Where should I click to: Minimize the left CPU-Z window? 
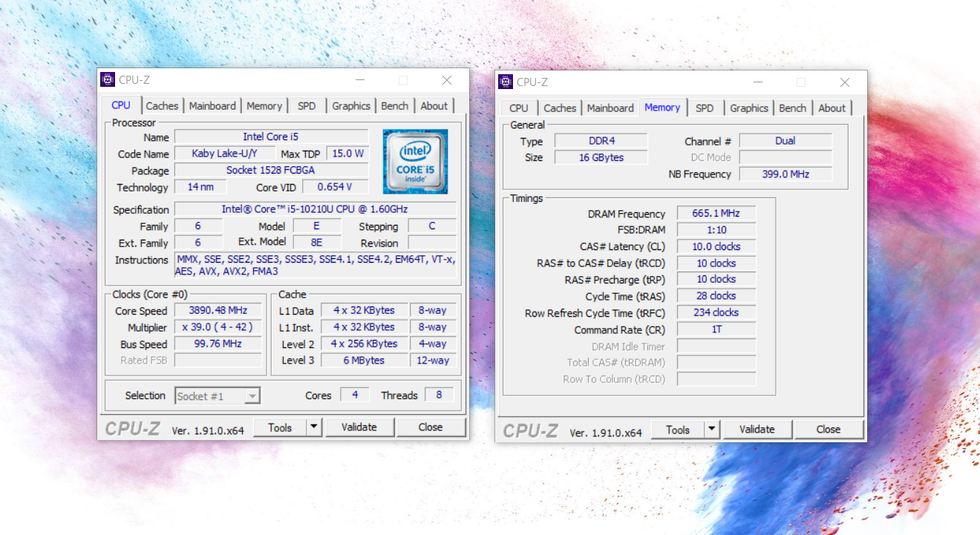point(359,80)
